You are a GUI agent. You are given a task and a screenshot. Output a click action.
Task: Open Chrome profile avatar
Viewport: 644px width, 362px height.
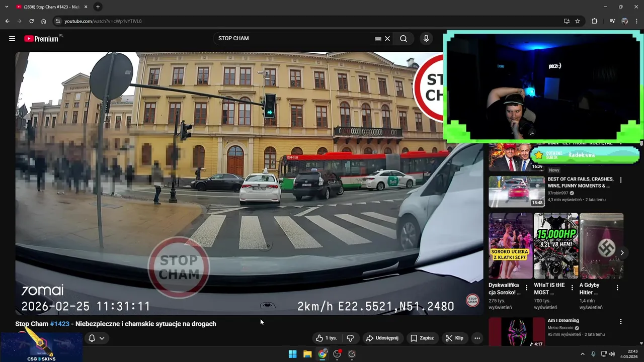pos(624,21)
